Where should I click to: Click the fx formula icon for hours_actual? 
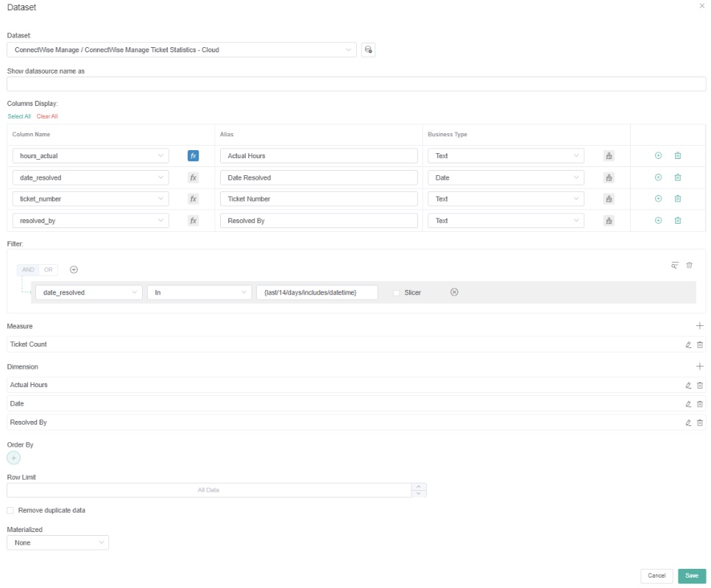click(x=193, y=156)
